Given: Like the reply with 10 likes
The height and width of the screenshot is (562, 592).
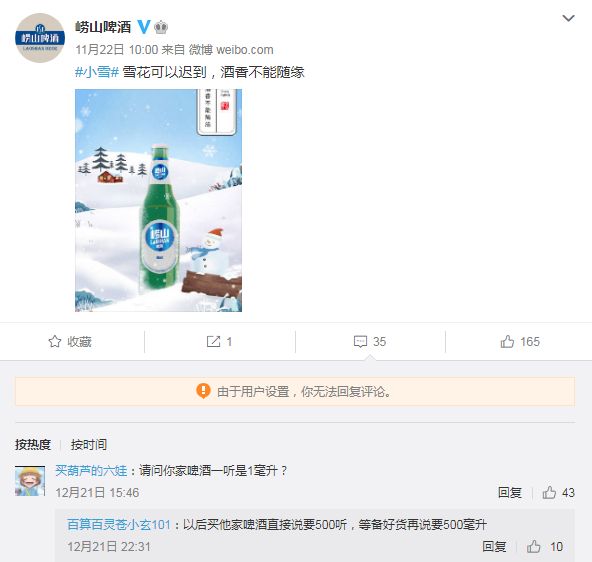Looking at the screenshot, I should [545, 547].
